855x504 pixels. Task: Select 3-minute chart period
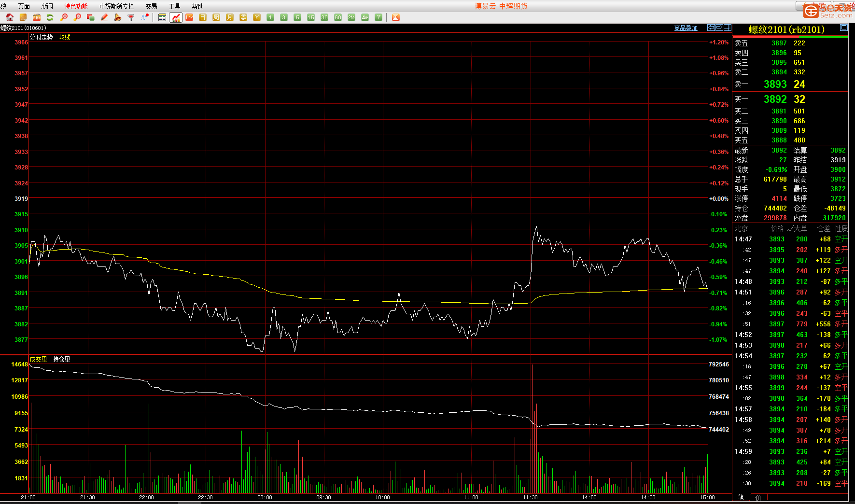pyautogui.click(x=284, y=17)
